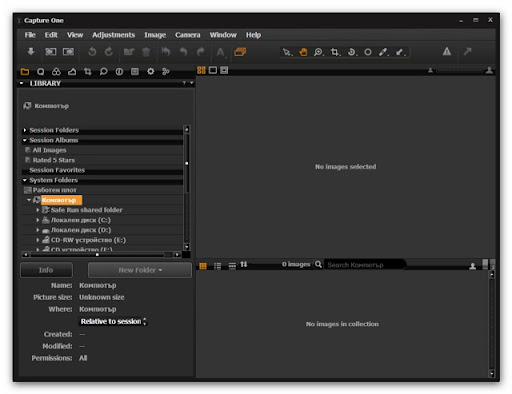Click the library tree horizontal scrollbar

coord(102,255)
